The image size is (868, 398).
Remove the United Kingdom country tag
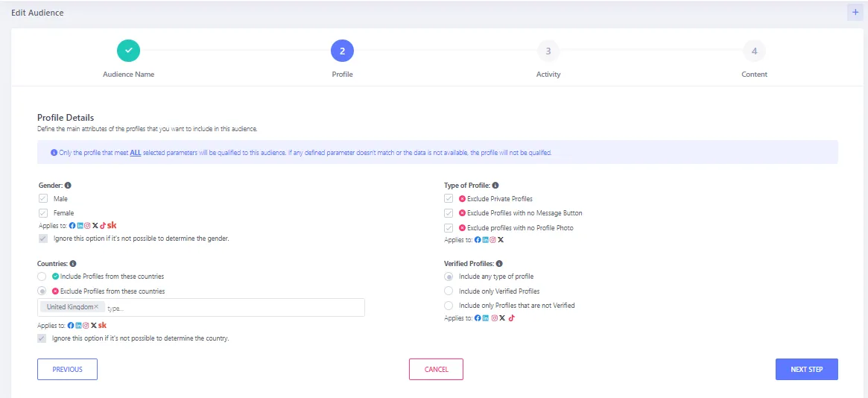click(x=96, y=306)
